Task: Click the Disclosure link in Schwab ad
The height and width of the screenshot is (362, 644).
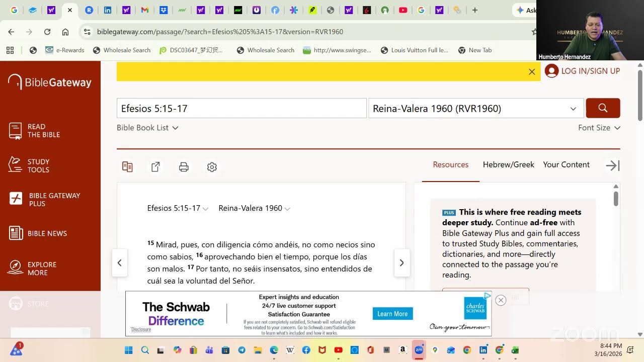Action: [x=141, y=329]
